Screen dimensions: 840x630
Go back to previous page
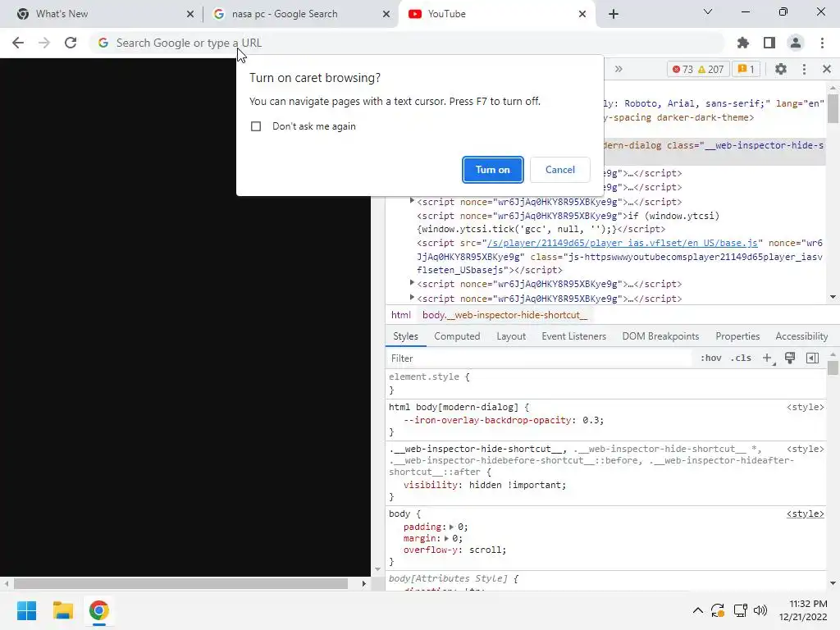[18, 43]
